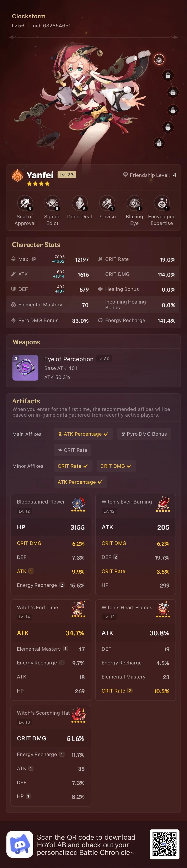
Task: Click the Yanfei Pyro element icon
Action: click(x=17, y=175)
